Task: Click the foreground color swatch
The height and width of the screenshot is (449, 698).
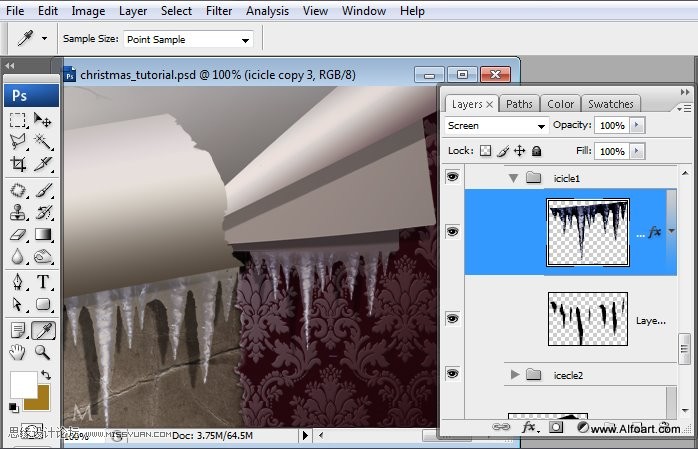Action: pyautogui.click(x=22, y=384)
